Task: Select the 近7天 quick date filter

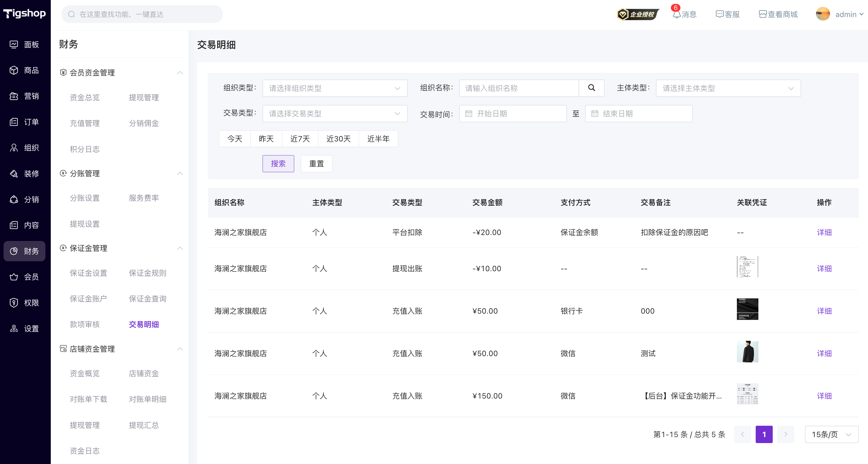Action: [x=300, y=139]
